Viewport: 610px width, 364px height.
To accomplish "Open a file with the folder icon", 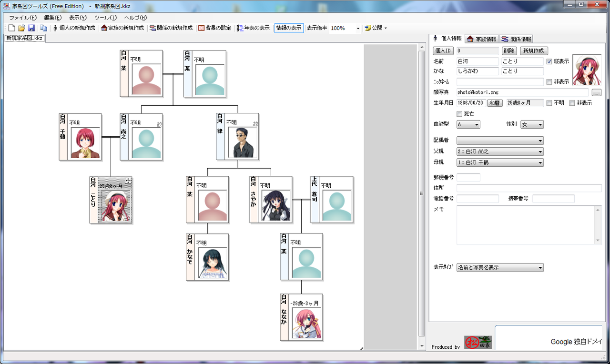I will point(21,28).
